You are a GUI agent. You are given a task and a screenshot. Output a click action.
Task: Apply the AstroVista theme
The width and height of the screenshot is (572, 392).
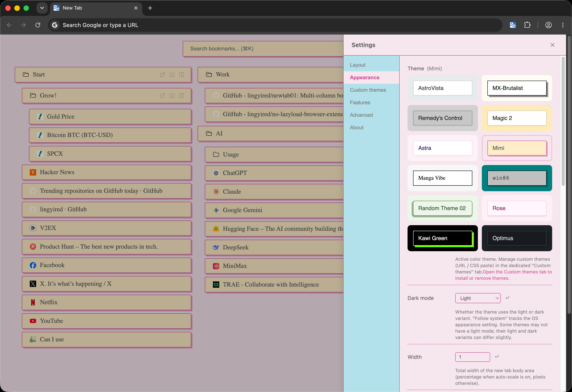click(443, 88)
